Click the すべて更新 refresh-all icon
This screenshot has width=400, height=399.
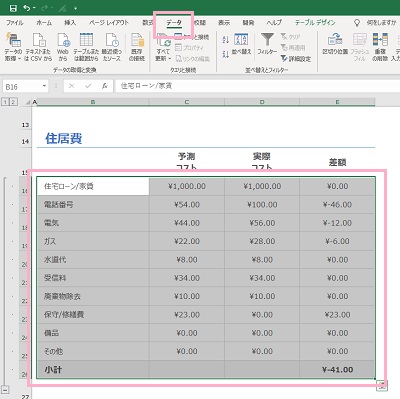163,40
